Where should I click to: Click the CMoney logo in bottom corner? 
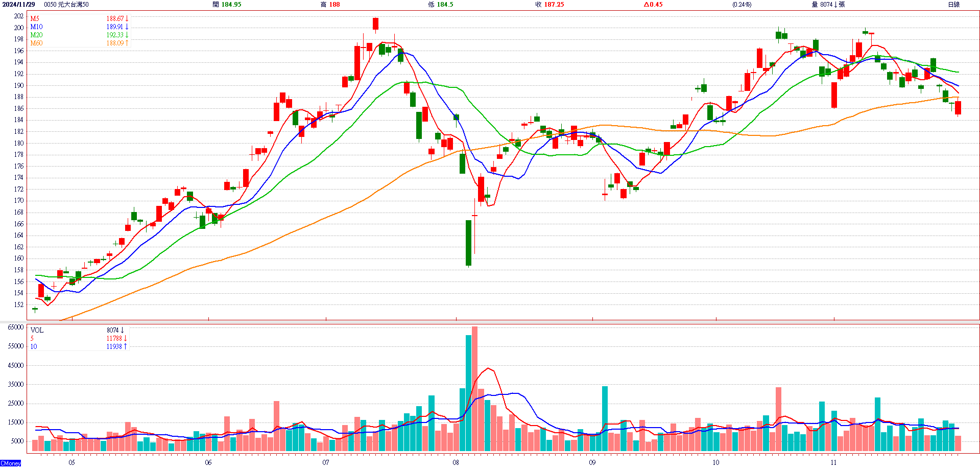[11, 463]
